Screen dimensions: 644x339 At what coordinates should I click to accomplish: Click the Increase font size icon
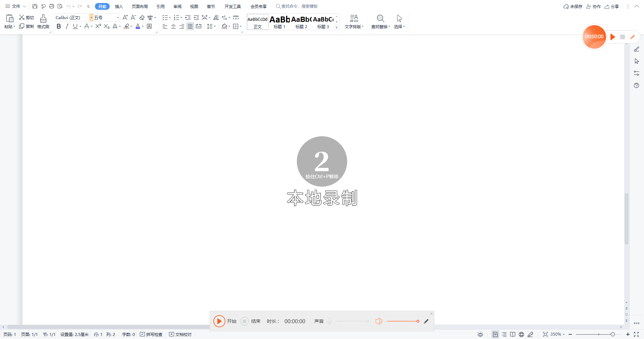pyautogui.click(x=125, y=17)
